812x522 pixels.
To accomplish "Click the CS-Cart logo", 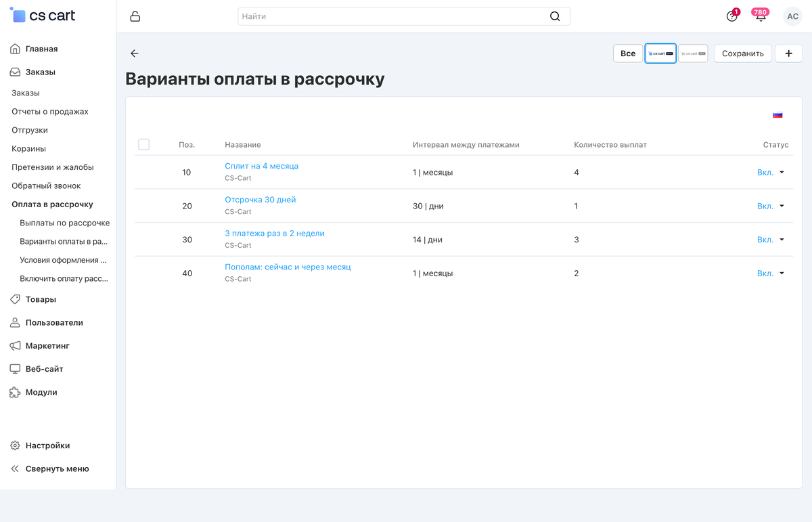I will click(43, 16).
